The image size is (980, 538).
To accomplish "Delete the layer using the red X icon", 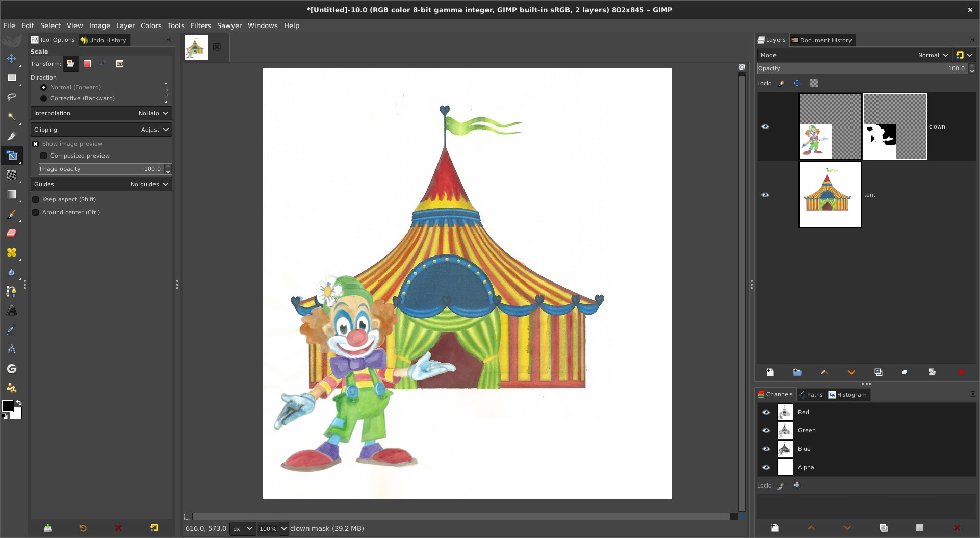I will pyautogui.click(x=961, y=372).
